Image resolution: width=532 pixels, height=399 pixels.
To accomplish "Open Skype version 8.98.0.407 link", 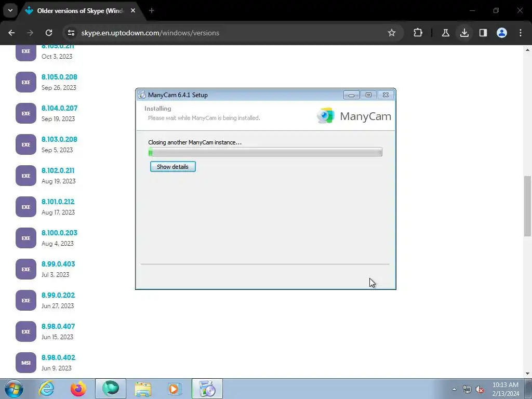I will pyautogui.click(x=58, y=327).
